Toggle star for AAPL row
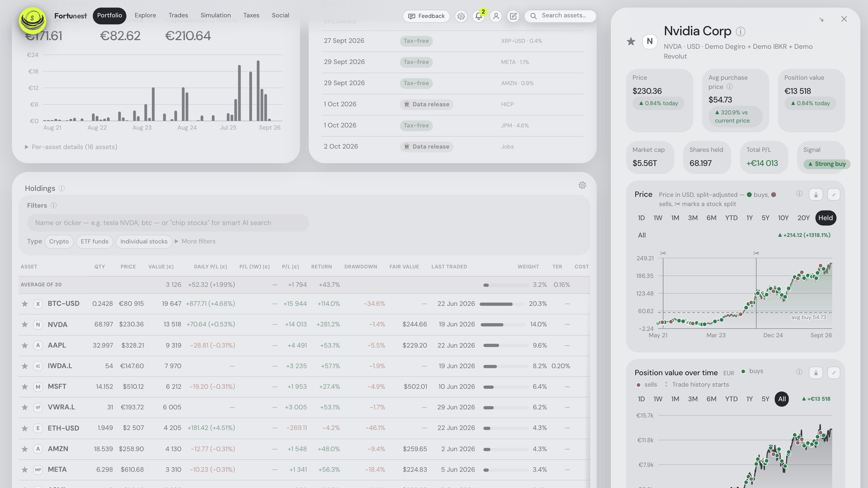The image size is (868, 488). [x=25, y=346]
